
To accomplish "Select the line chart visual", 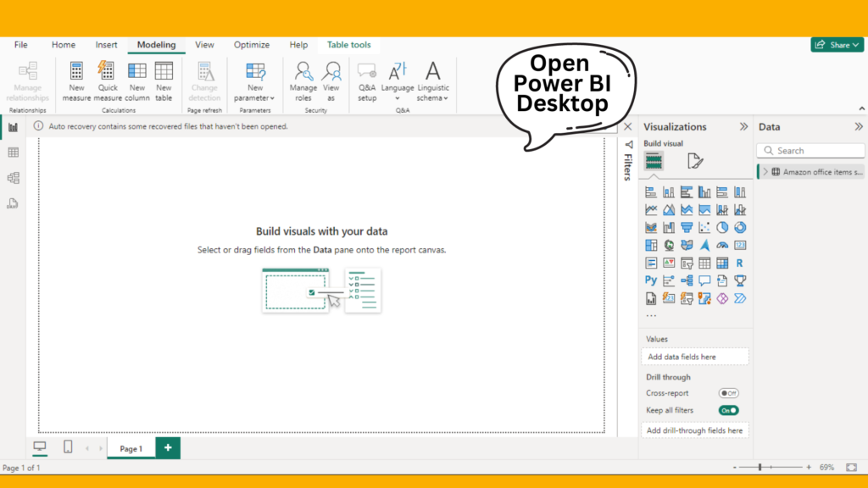I will (651, 210).
